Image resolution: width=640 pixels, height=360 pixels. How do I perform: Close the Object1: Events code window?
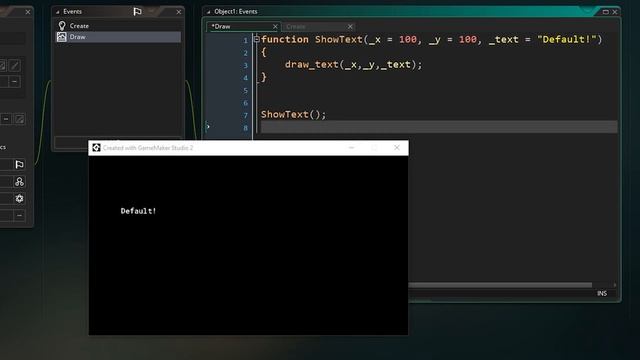[x=615, y=12]
